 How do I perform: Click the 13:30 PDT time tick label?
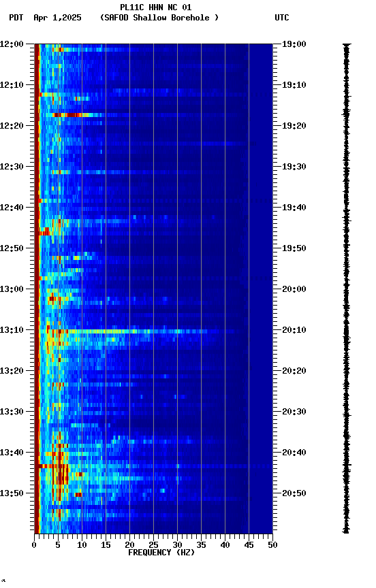12,412
